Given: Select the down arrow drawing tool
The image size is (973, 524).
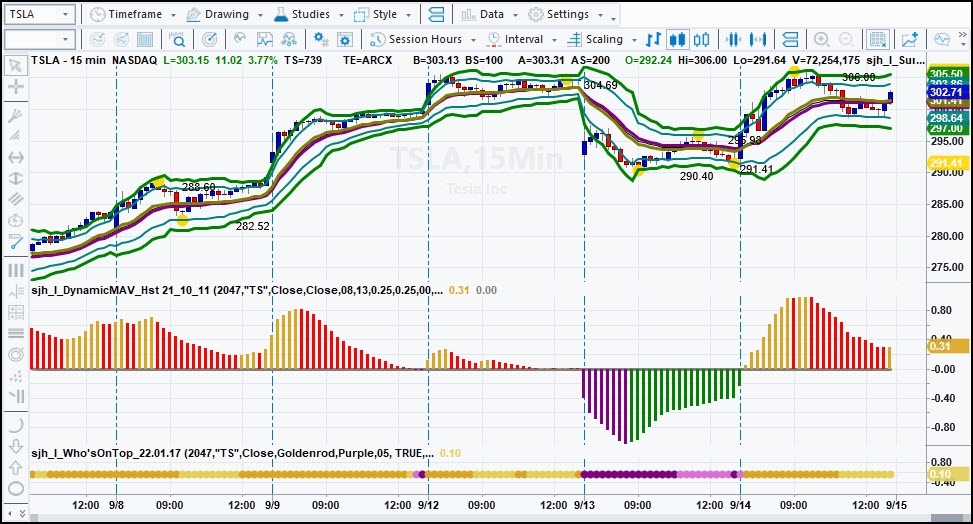Looking at the screenshot, I should tap(16, 446).
